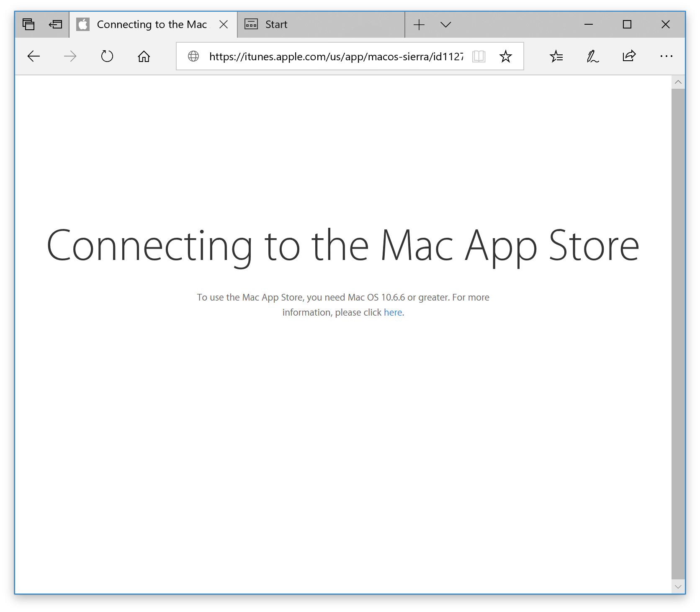The height and width of the screenshot is (612, 700).
Task: Select the Connecting to the Mac tab
Action: (x=153, y=24)
